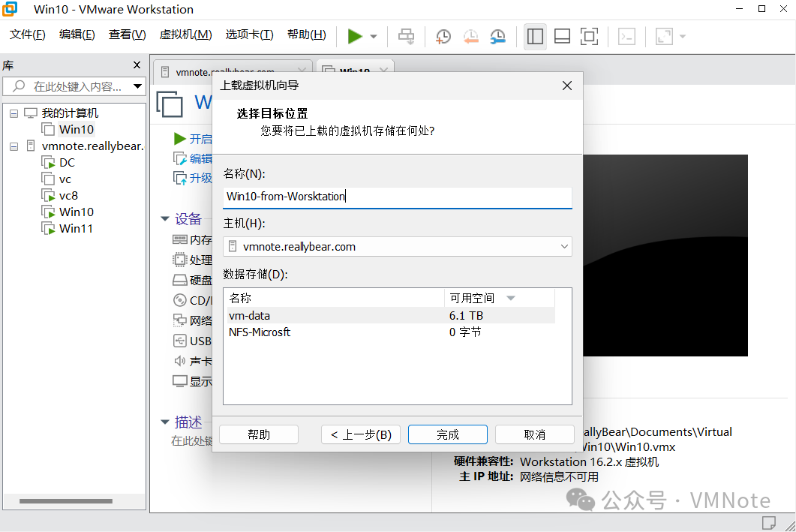Click the green Power On play button
796x532 pixels.
click(x=355, y=36)
